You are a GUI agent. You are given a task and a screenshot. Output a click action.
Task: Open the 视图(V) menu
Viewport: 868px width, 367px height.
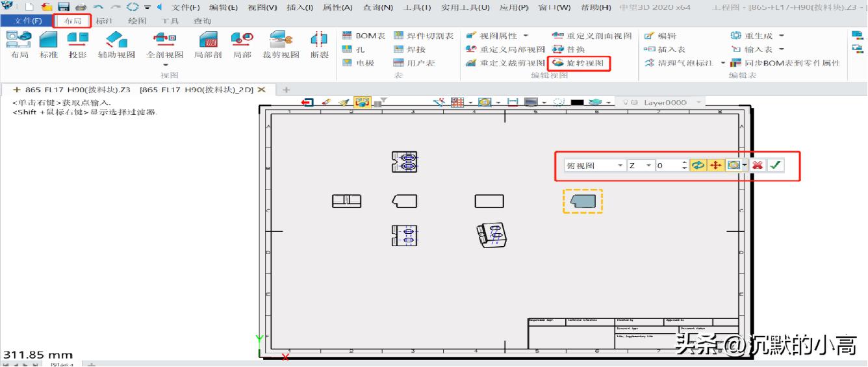[262, 7]
